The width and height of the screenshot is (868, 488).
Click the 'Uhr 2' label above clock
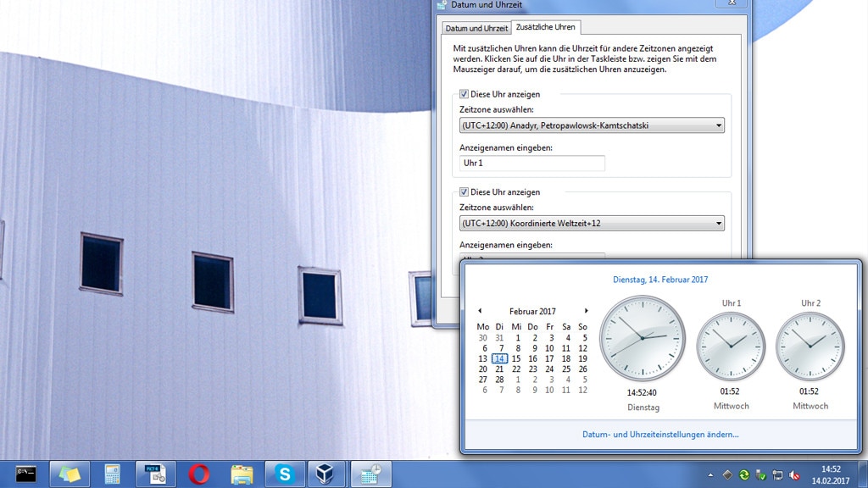click(x=810, y=303)
